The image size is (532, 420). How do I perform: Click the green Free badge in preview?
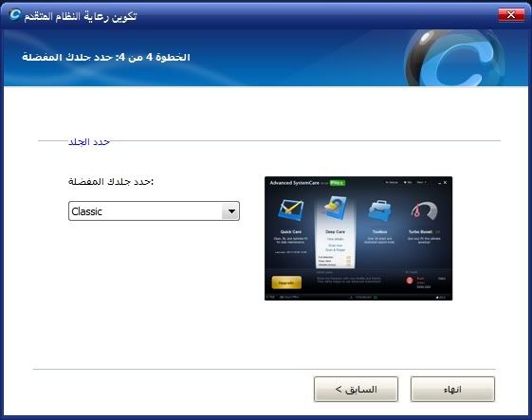click(338, 183)
